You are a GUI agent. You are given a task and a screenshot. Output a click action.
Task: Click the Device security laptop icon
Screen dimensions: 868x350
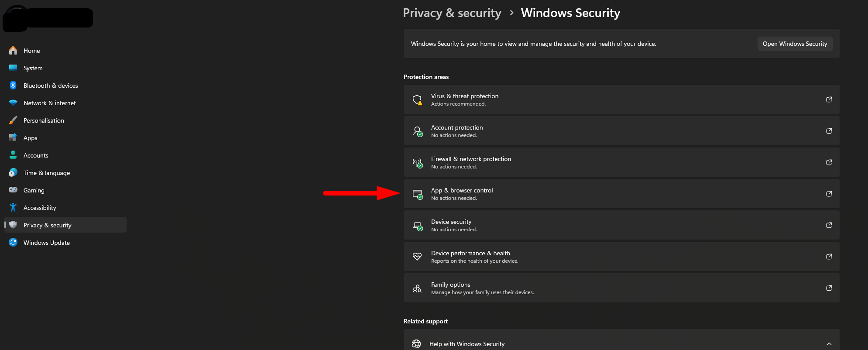click(418, 226)
